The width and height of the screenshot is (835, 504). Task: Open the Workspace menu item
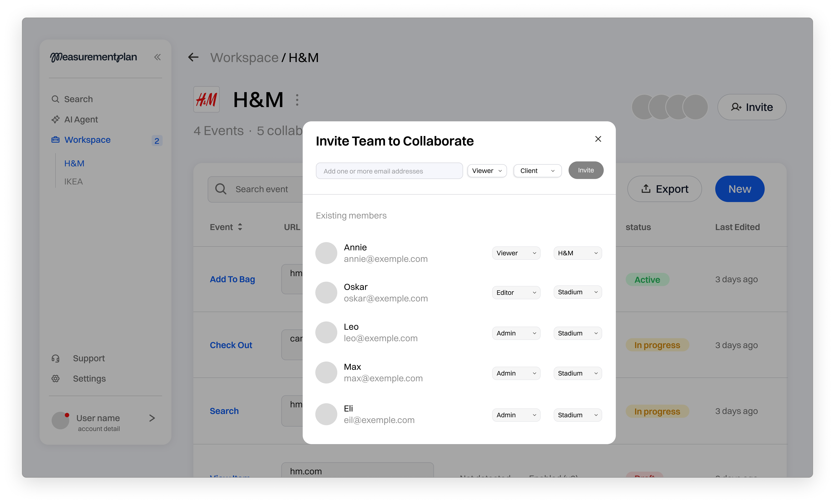click(x=87, y=140)
